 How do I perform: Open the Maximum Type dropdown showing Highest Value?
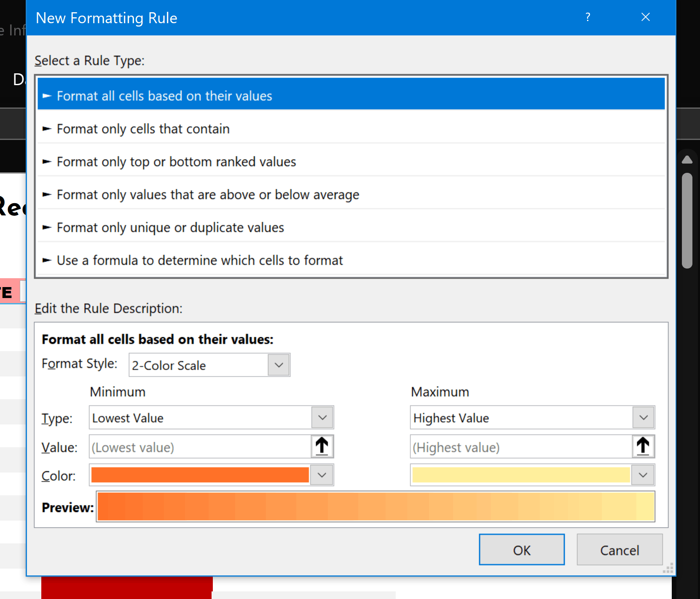point(643,417)
